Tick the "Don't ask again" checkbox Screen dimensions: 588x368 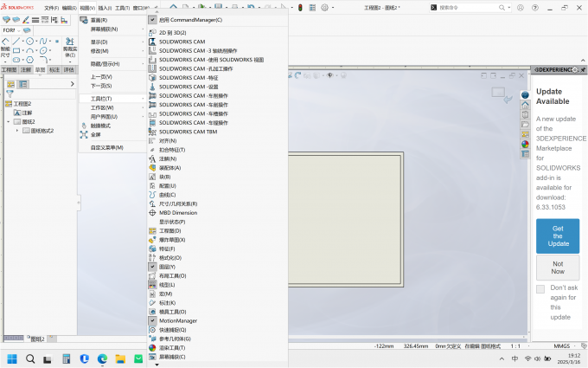point(540,288)
